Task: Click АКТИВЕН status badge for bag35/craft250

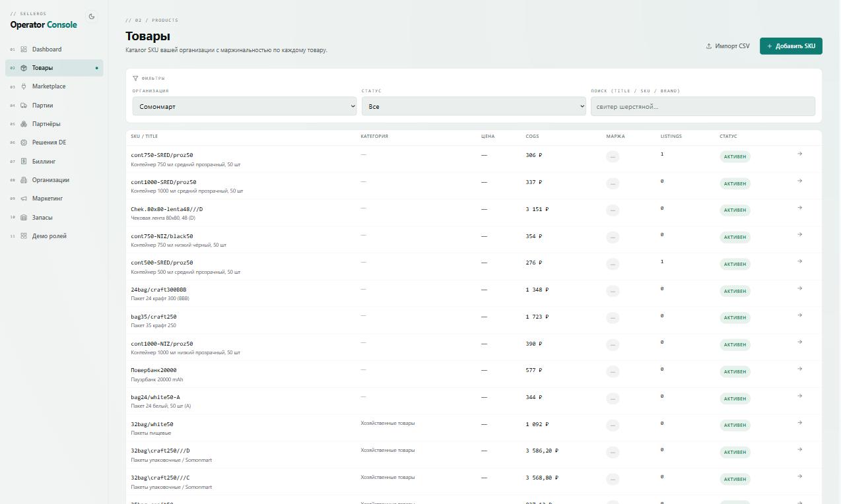Action: click(735, 317)
